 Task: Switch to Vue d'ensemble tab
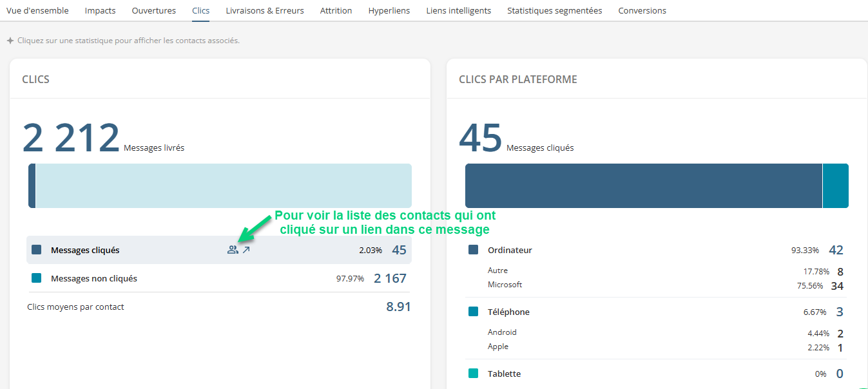(x=37, y=10)
